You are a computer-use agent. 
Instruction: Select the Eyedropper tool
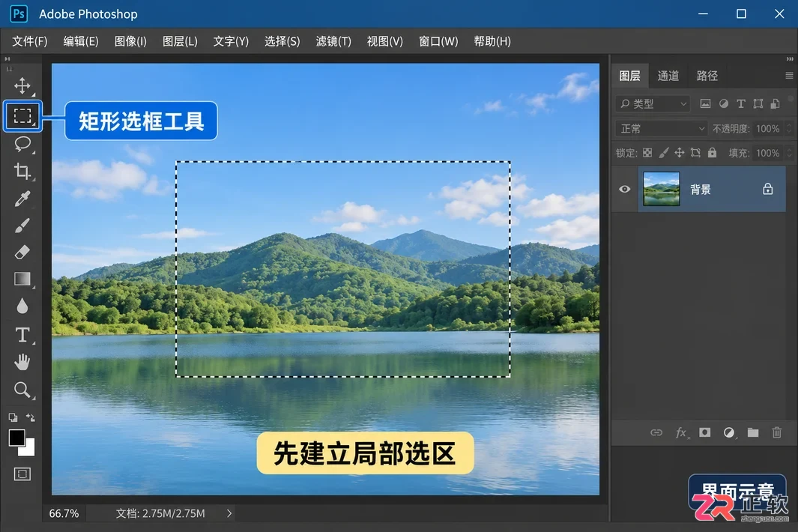(22, 199)
